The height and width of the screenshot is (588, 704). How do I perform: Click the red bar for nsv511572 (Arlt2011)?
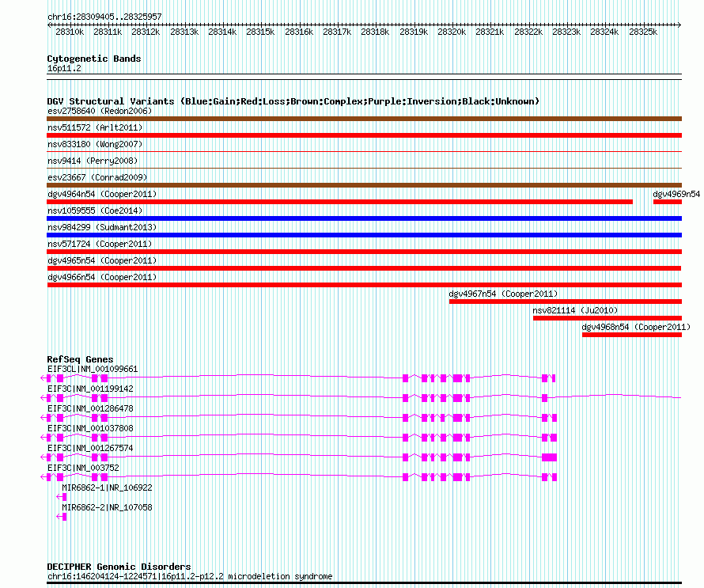[364, 135]
